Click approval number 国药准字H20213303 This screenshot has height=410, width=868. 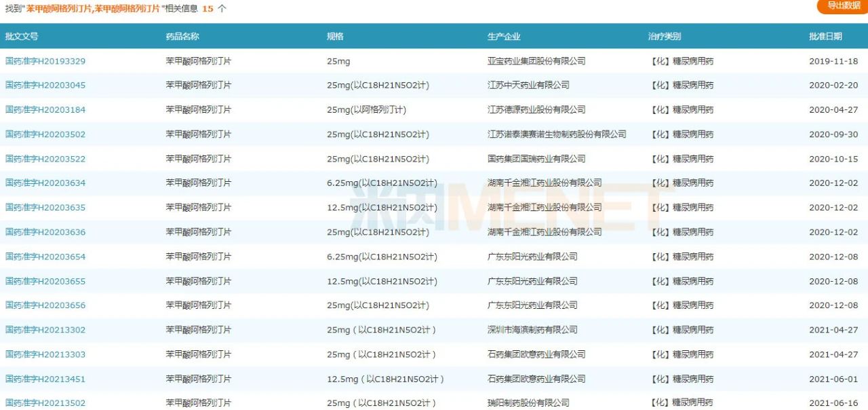[x=45, y=354]
